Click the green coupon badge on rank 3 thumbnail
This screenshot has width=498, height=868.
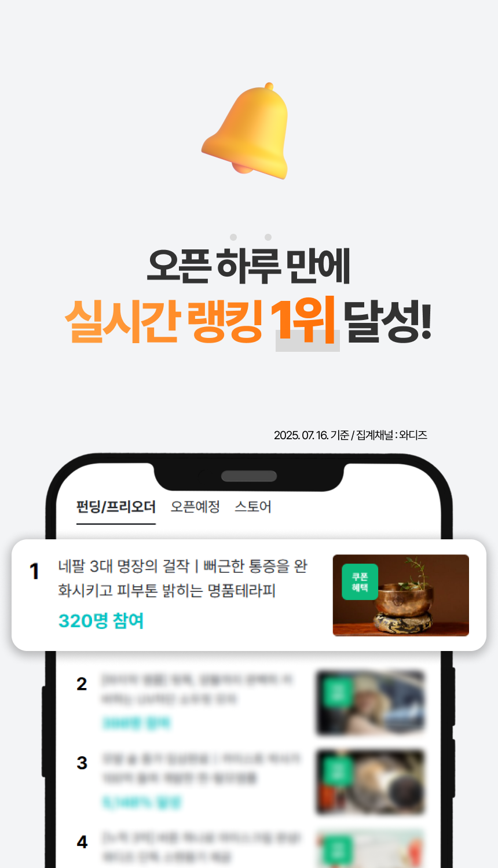pos(338,771)
